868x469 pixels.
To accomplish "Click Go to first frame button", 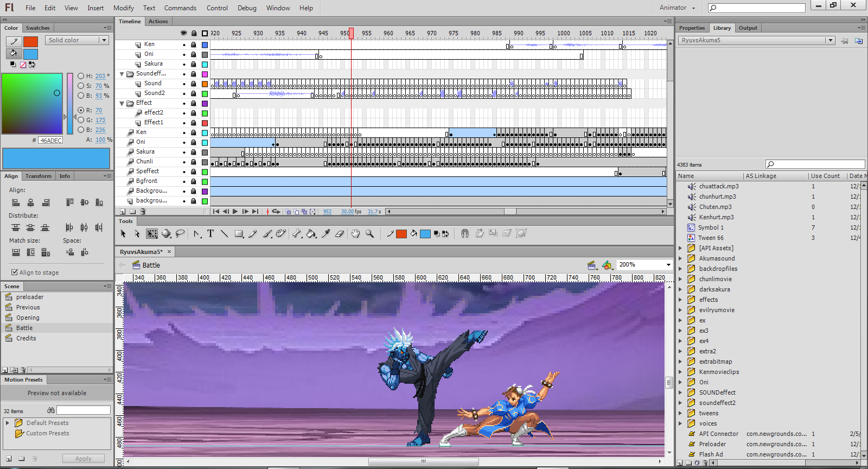I will point(216,212).
